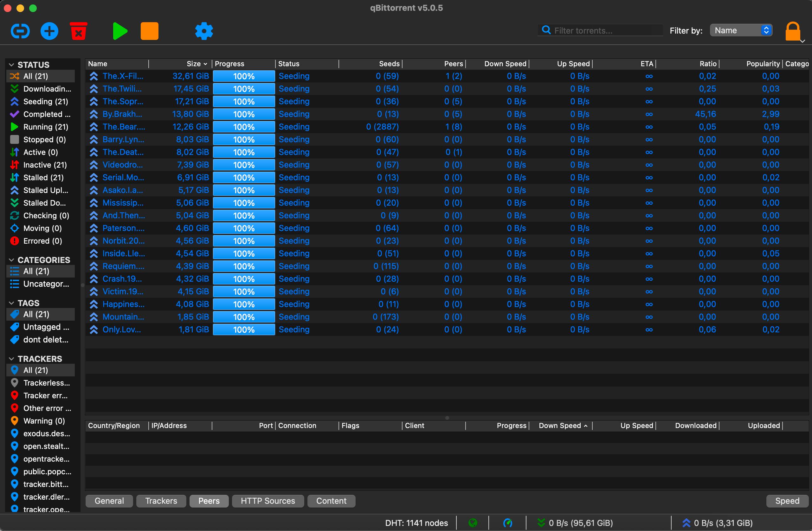Screen dimensions: 812x531
Task: Click the Moving status icon
Action: pos(15,228)
